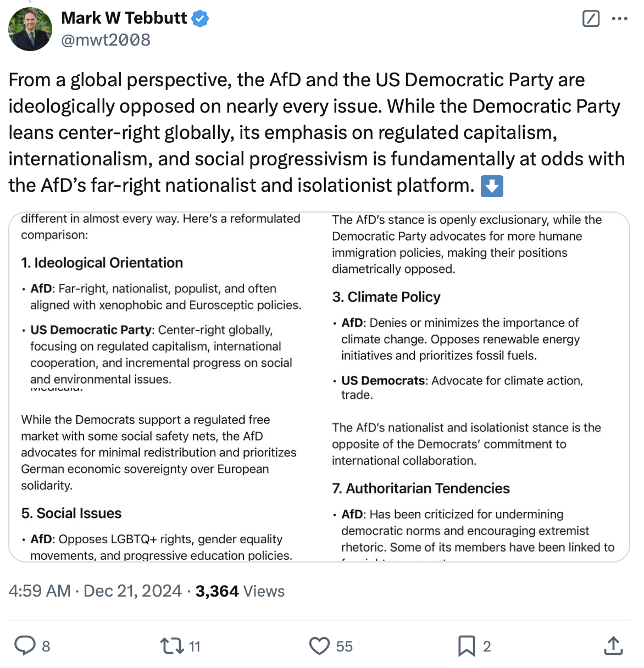Click the display name Mark W Tebbutt
The image size is (644, 668).
click(x=124, y=18)
